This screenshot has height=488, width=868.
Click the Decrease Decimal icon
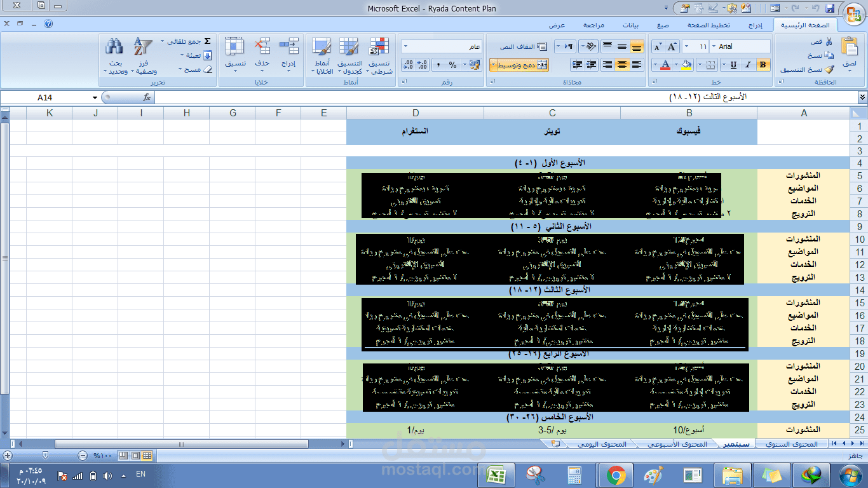[x=407, y=65]
